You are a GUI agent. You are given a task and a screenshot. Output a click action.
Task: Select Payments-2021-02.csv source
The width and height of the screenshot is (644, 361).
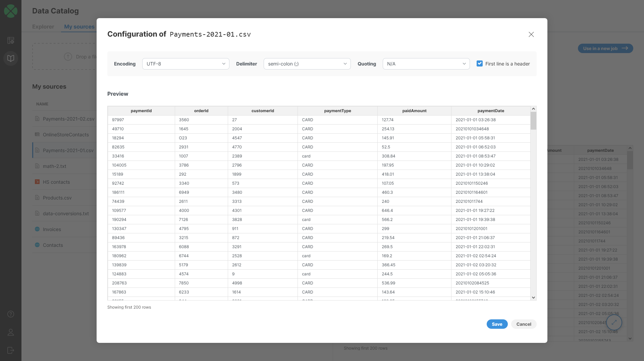pos(68,119)
